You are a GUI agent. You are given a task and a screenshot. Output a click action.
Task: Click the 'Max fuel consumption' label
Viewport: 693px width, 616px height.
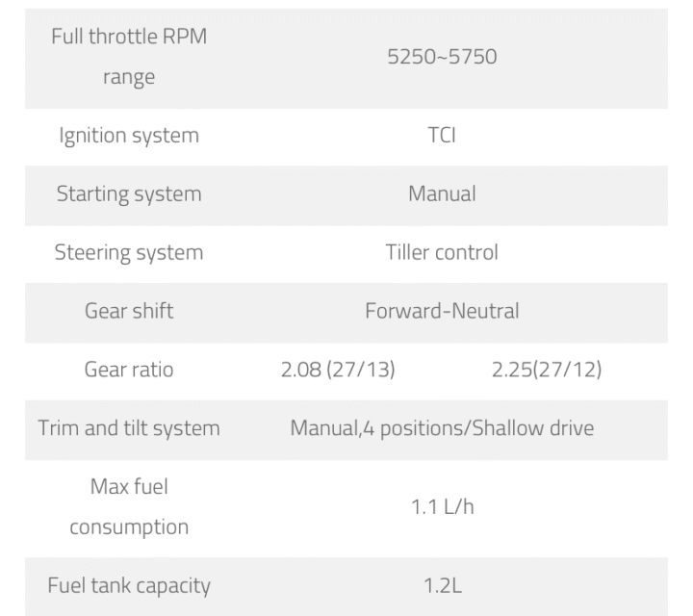tap(129, 507)
